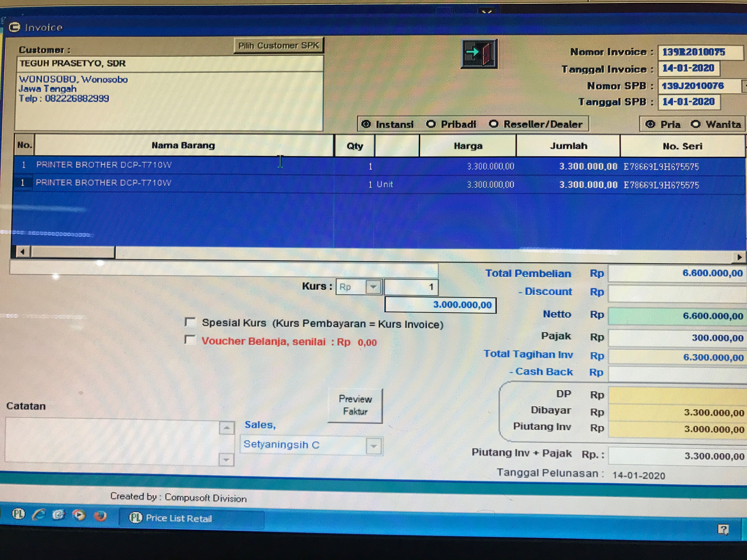This screenshot has width=747, height=560.
Task: Expand the Kurs currency dropdown
Action: [373, 287]
